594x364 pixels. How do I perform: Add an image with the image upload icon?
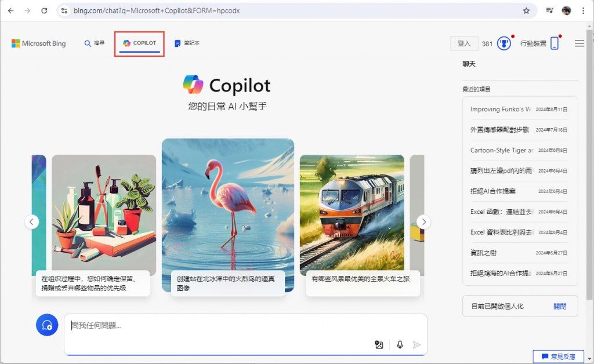[x=379, y=345]
